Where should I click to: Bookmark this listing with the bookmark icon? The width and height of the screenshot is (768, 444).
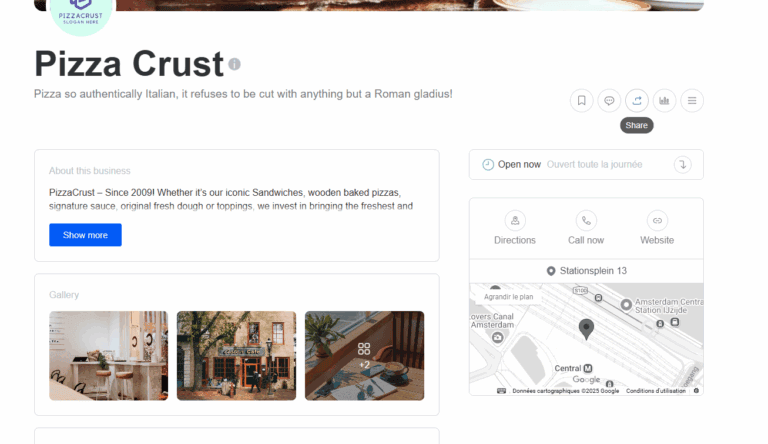coord(581,100)
